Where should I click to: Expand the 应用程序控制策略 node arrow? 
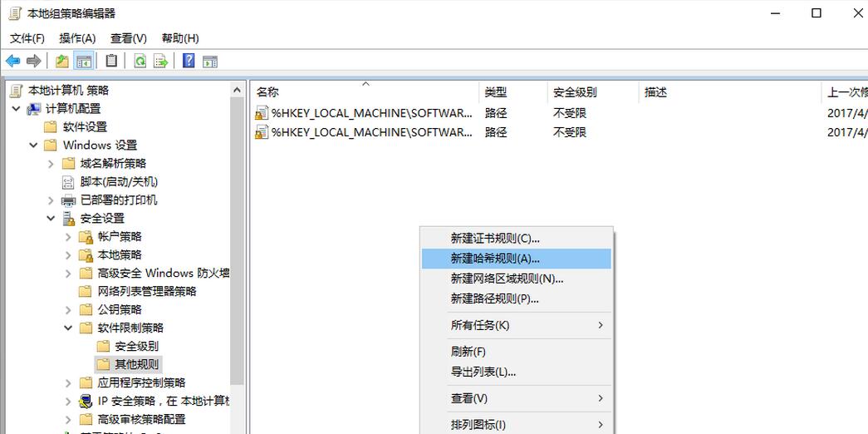(x=68, y=383)
